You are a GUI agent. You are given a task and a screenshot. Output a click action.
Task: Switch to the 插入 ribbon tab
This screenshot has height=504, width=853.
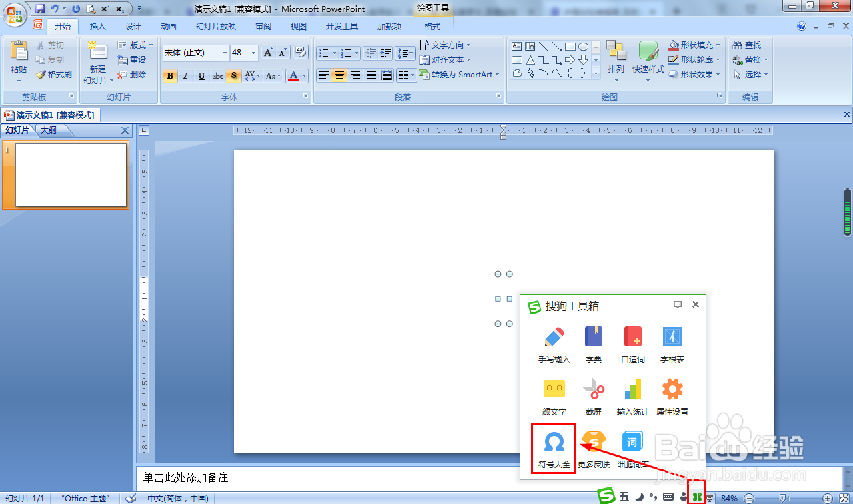[x=98, y=27]
